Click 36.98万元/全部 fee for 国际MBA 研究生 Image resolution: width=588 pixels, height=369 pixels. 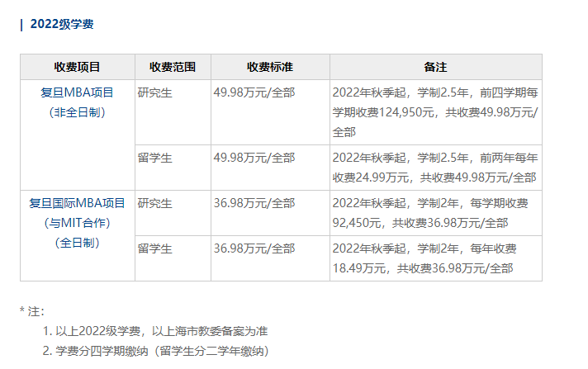pyautogui.click(x=254, y=203)
